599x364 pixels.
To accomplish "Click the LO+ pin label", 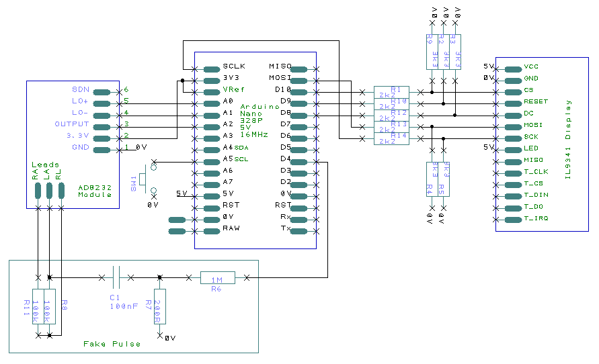I will click(x=80, y=101).
